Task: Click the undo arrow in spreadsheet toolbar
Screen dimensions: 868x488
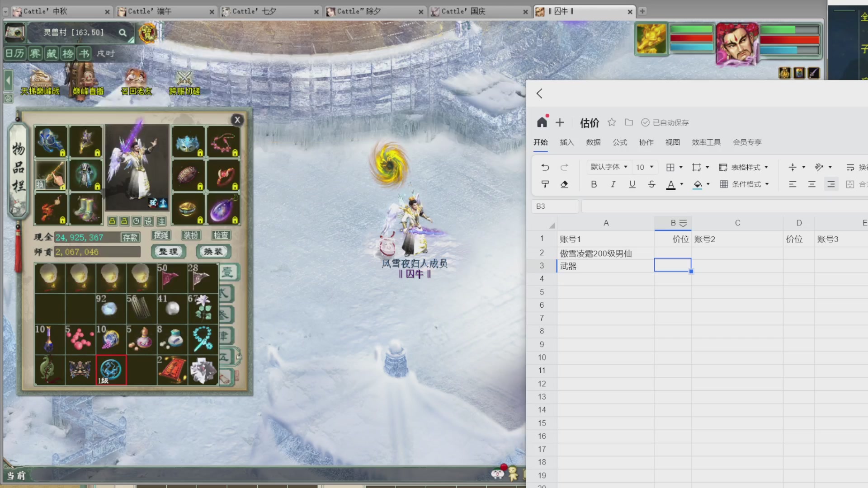Action: point(545,167)
